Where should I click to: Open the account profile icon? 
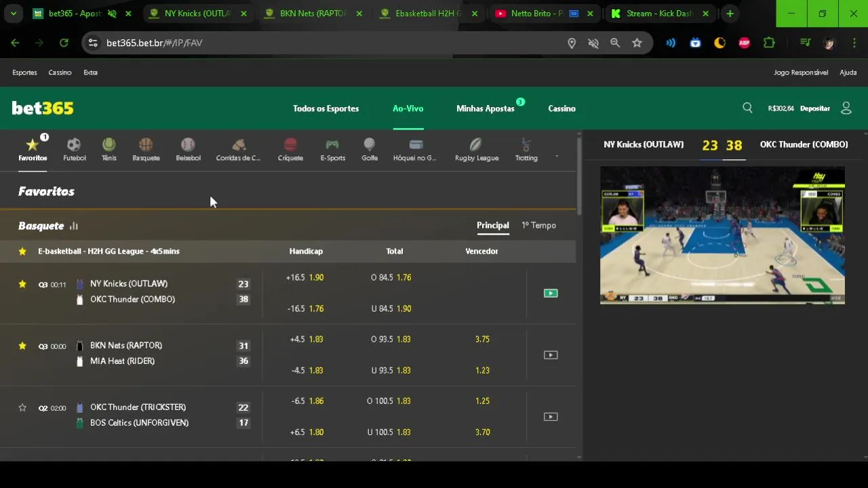pyautogui.click(x=846, y=108)
